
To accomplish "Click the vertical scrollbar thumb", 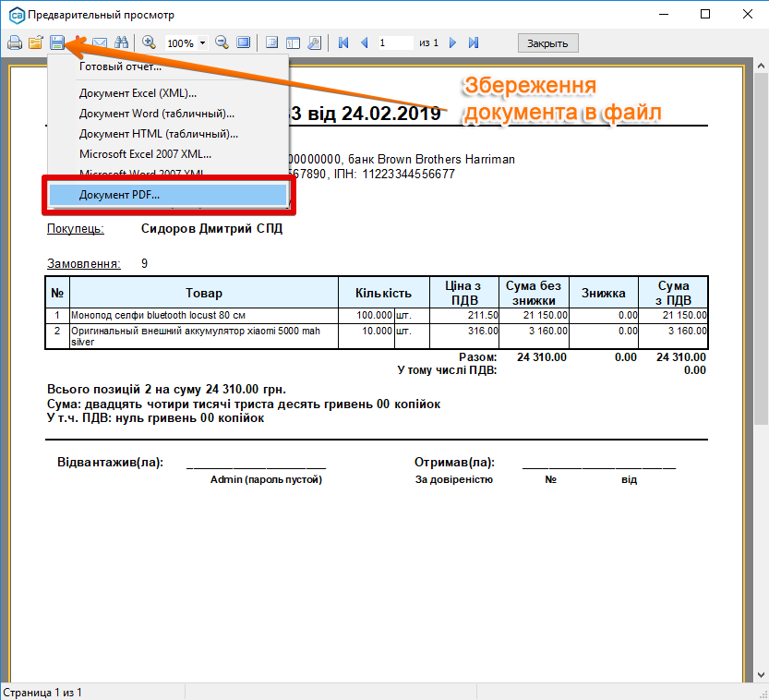I will [761, 248].
